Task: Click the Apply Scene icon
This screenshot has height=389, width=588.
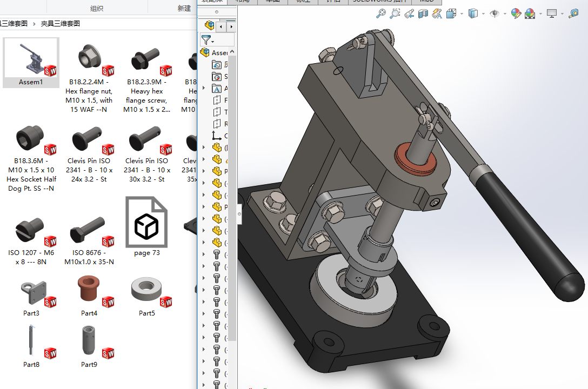Action: (530, 14)
